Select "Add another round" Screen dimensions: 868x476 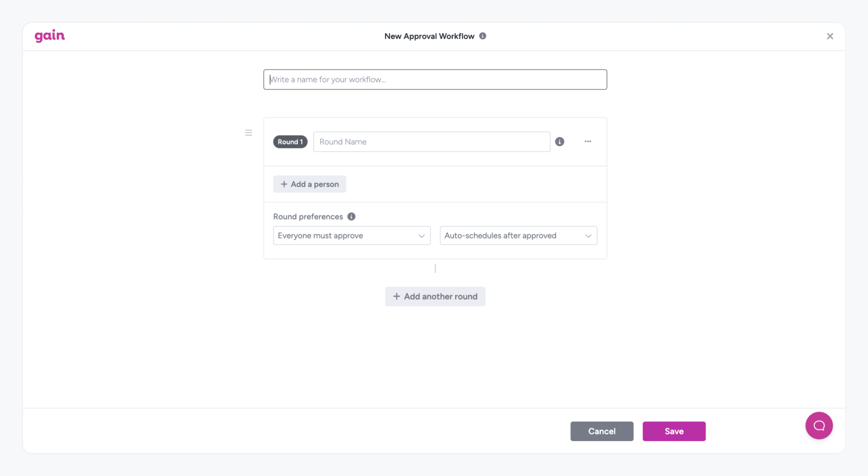pos(435,296)
